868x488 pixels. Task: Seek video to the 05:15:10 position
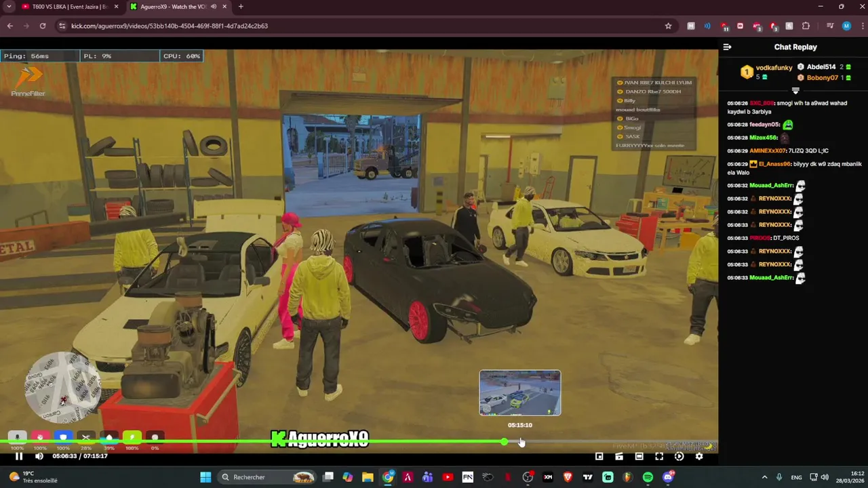click(520, 442)
